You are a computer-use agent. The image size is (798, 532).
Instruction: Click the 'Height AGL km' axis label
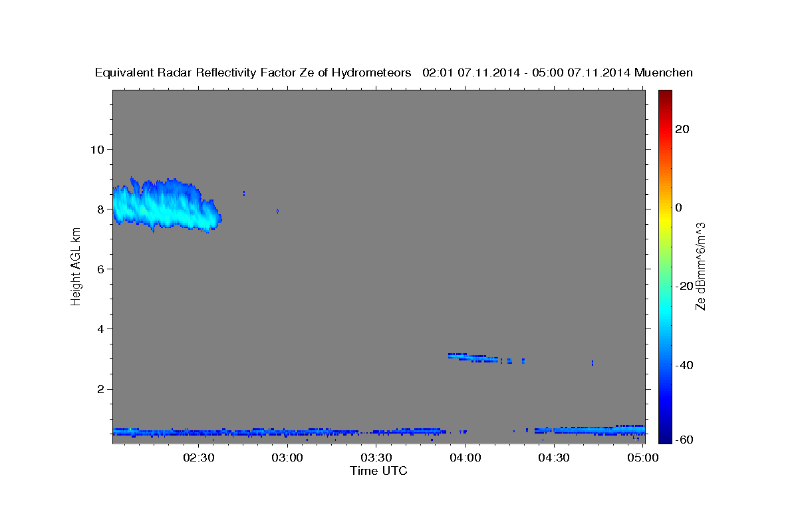pos(76,266)
